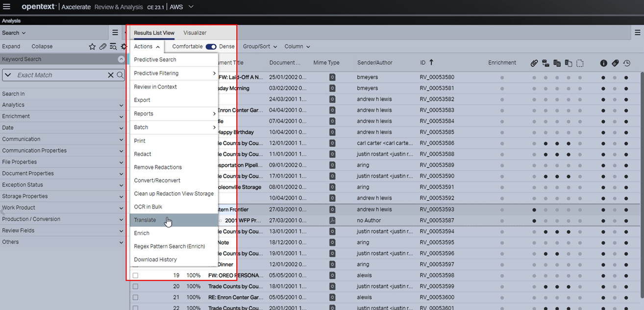Open the Batch submenu
The image size is (644, 310).
[x=174, y=127]
